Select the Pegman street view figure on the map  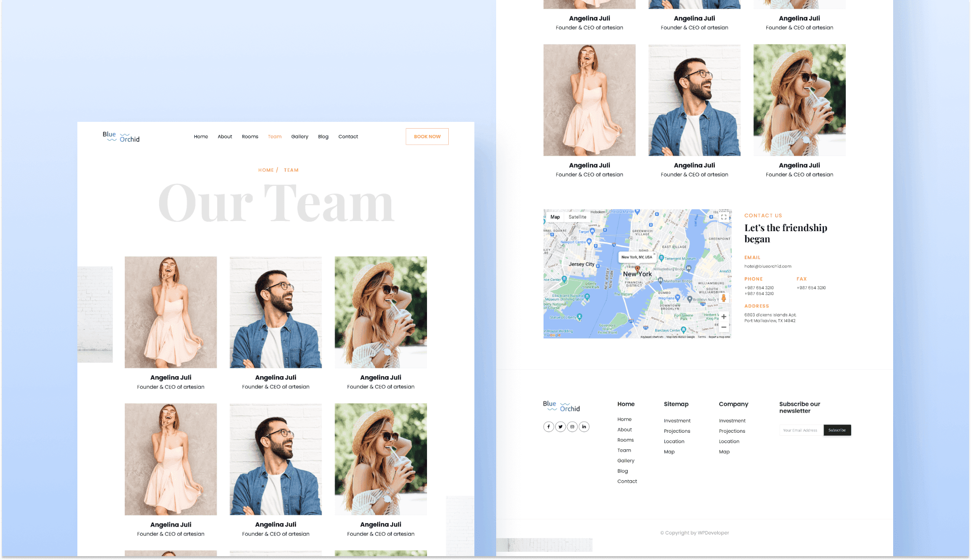723,297
